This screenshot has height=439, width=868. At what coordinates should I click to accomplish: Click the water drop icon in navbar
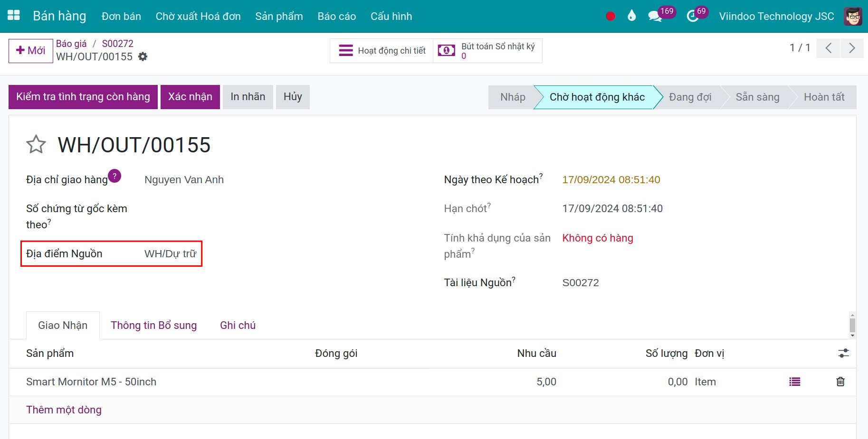tap(631, 16)
